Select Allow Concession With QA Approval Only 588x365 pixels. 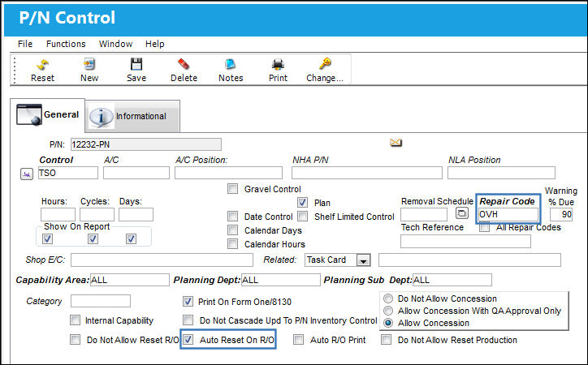(x=388, y=311)
